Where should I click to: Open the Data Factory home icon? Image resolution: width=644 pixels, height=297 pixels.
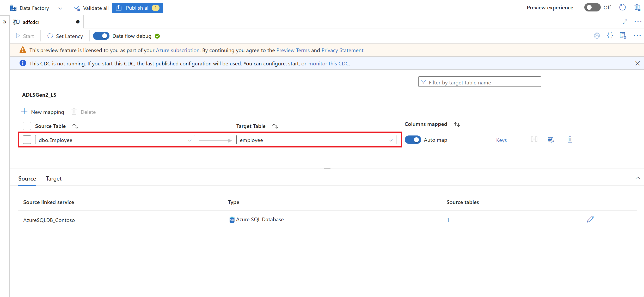13,8
